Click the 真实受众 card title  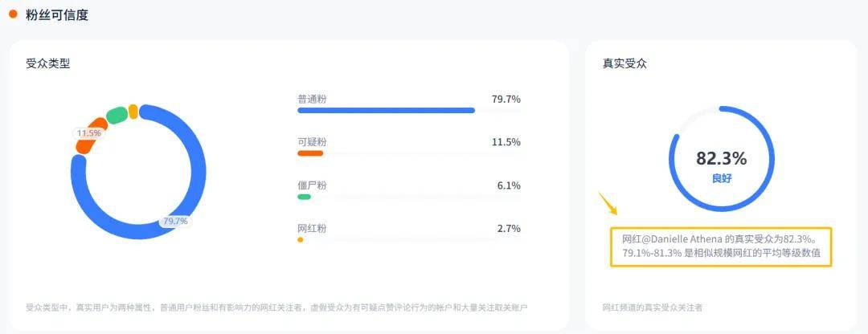coord(624,63)
